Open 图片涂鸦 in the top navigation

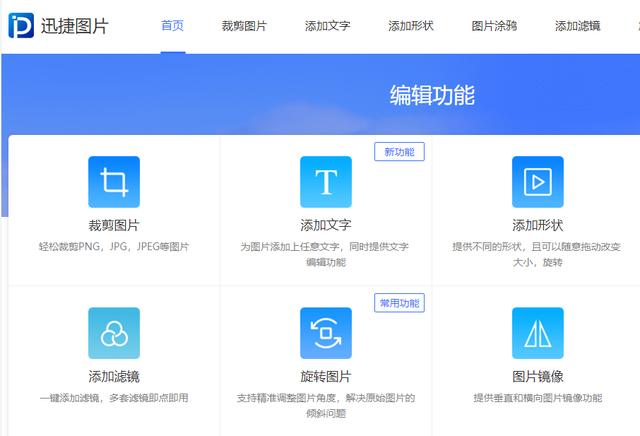(494, 26)
